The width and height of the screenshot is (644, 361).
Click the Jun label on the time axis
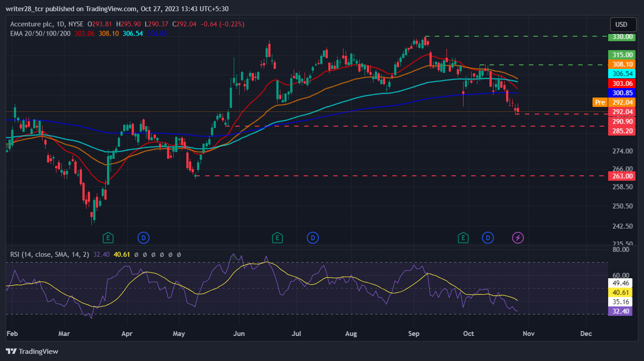[239, 333]
